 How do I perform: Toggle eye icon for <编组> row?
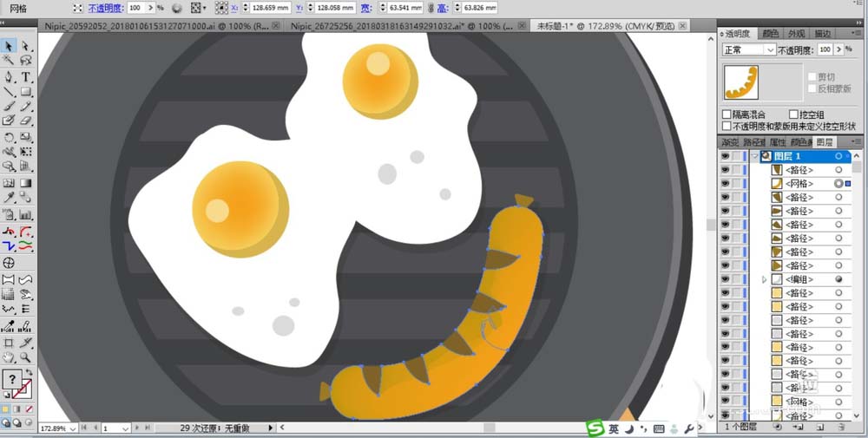pos(725,279)
